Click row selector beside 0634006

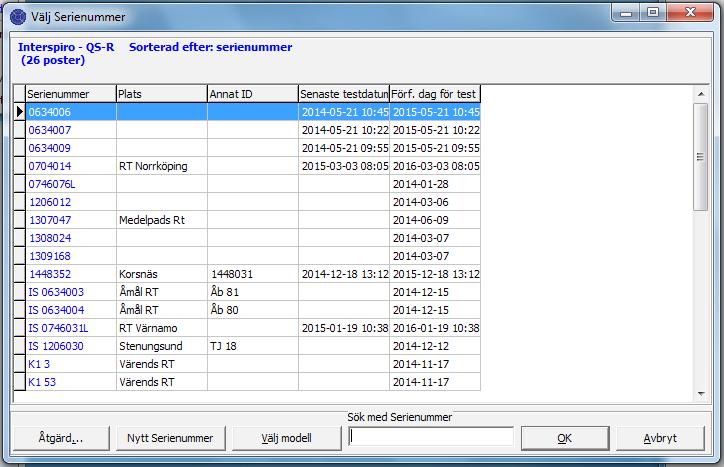click(19, 112)
